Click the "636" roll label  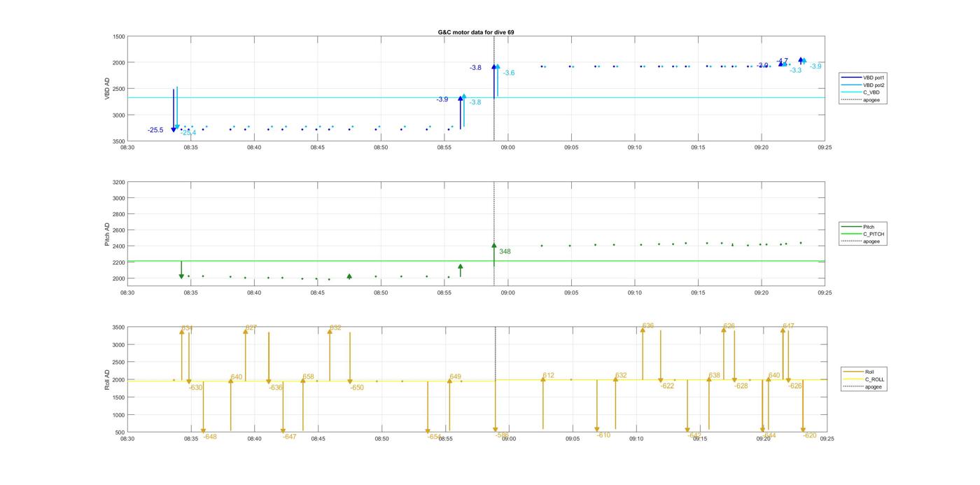coord(648,325)
